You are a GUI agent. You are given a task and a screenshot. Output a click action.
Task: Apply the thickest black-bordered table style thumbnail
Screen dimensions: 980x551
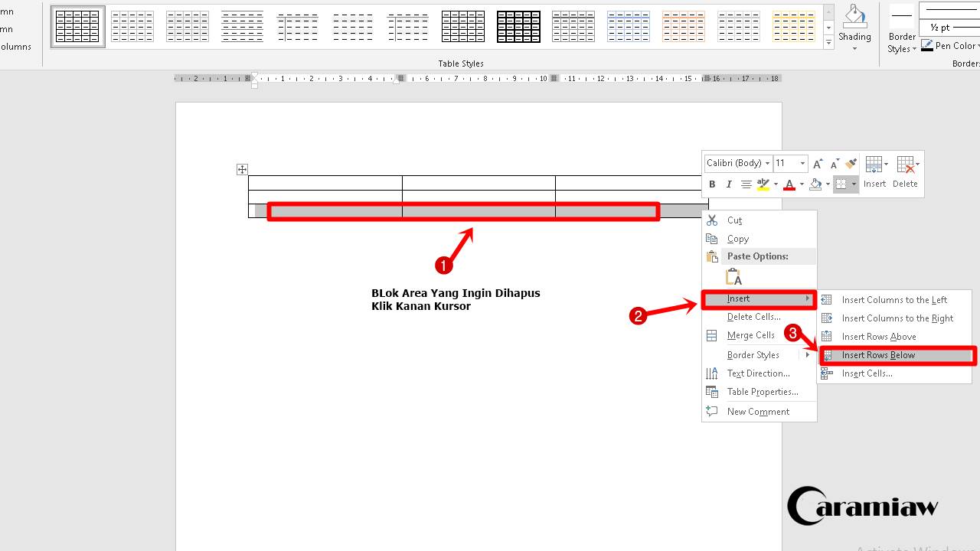click(518, 27)
